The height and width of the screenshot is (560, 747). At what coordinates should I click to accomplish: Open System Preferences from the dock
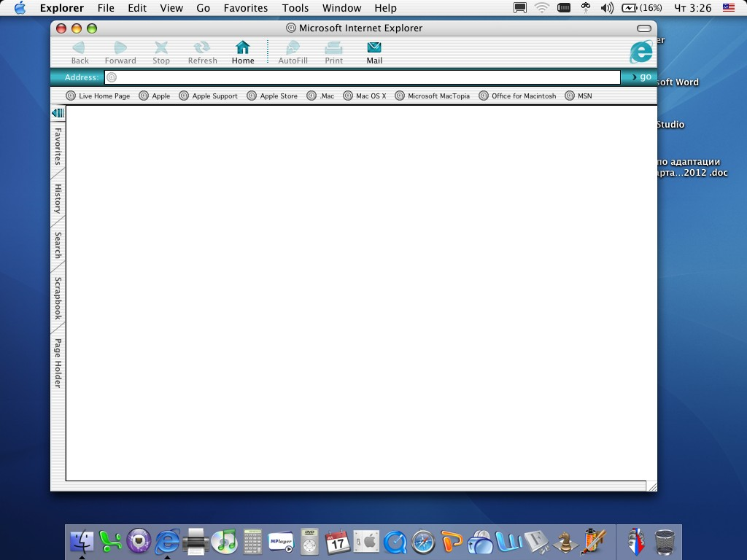coord(366,542)
